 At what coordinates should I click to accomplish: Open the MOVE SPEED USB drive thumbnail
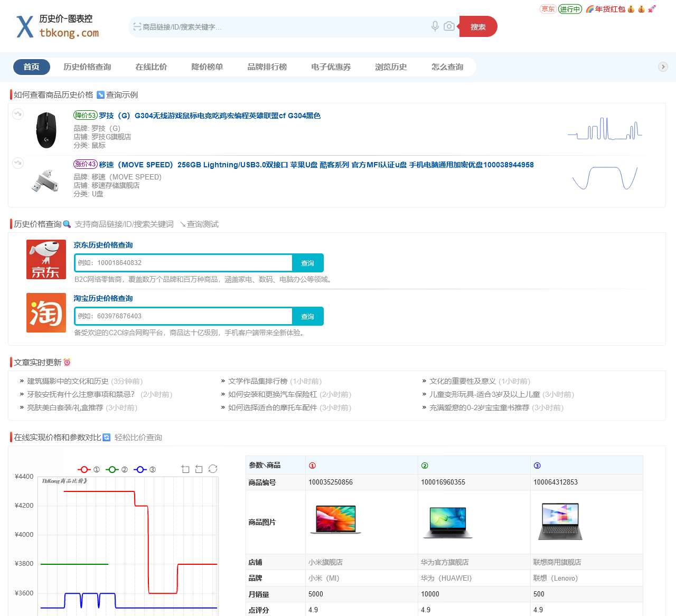[45, 181]
